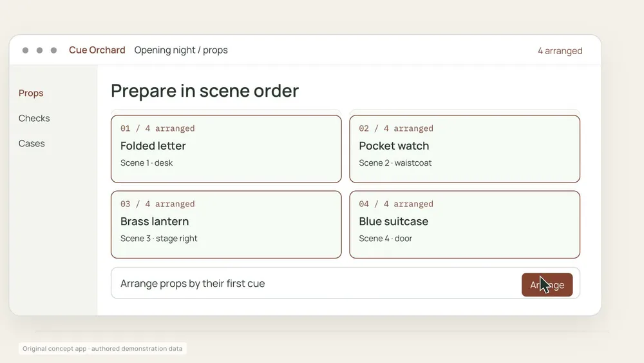The width and height of the screenshot is (644, 363).
Task: Click the 'Scene 3 · stage right' text
Action: click(x=158, y=239)
